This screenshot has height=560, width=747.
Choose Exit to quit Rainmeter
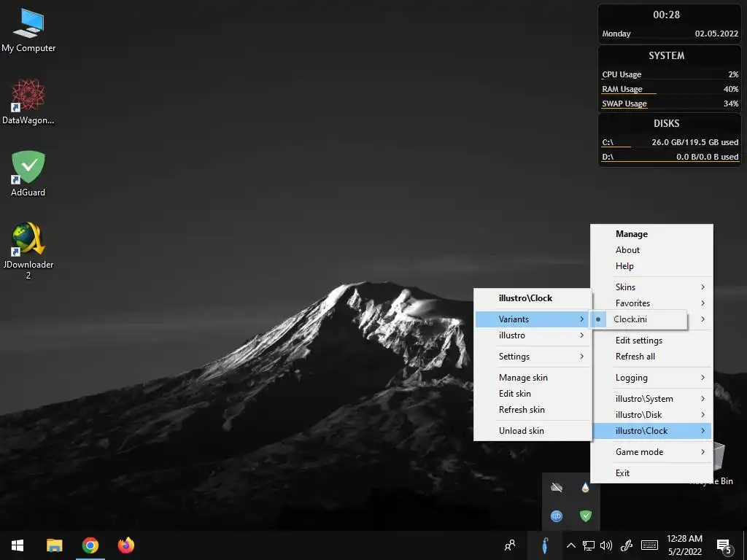point(651,472)
